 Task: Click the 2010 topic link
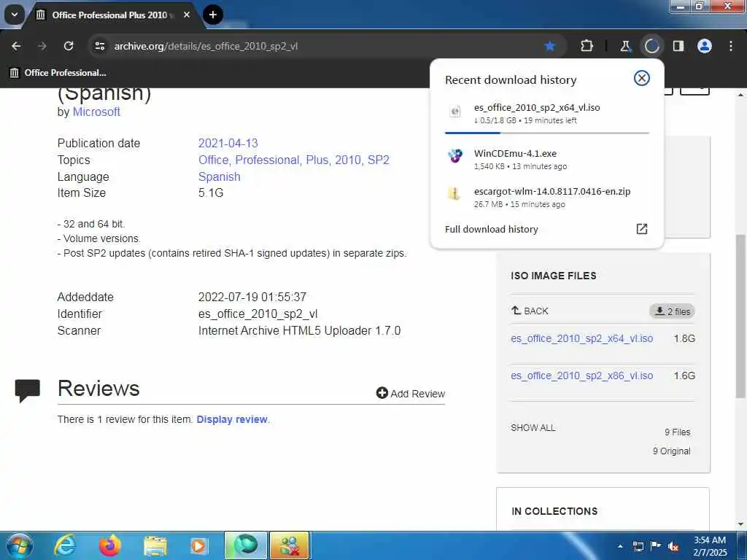pyautogui.click(x=348, y=160)
